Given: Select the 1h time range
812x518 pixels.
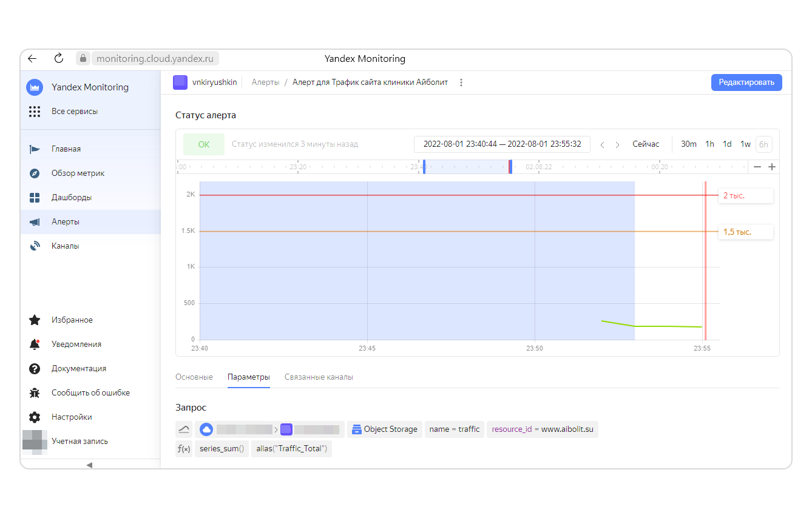Looking at the screenshot, I should point(709,144).
